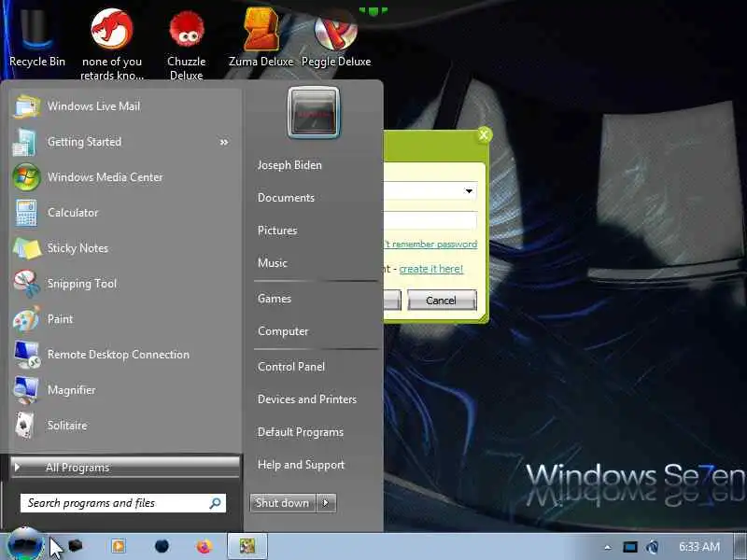Image resolution: width=747 pixels, height=560 pixels.
Task: Open Remote Desktop Connection icon
Action: pos(27,355)
